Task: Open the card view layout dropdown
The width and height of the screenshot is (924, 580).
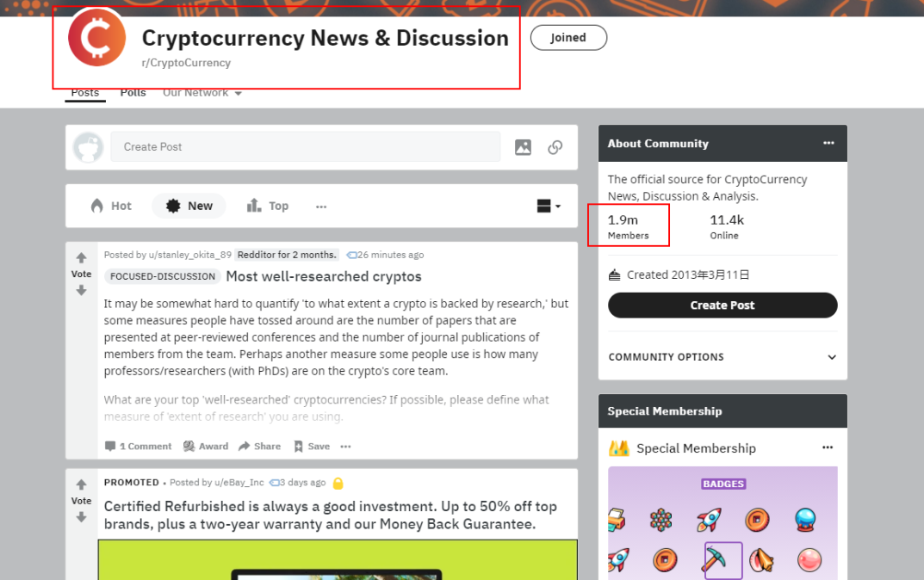Action: pyautogui.click(x=549, y=206)
